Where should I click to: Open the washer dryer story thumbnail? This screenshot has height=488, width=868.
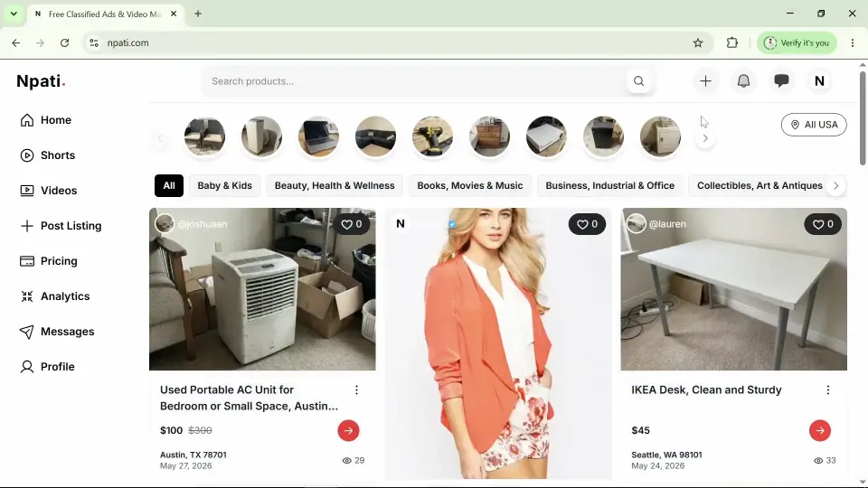661,136
